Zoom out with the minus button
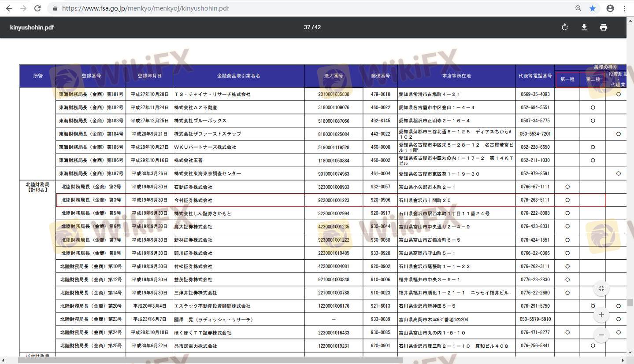Screen dimensions: 634x364 [x=601, y=335]
